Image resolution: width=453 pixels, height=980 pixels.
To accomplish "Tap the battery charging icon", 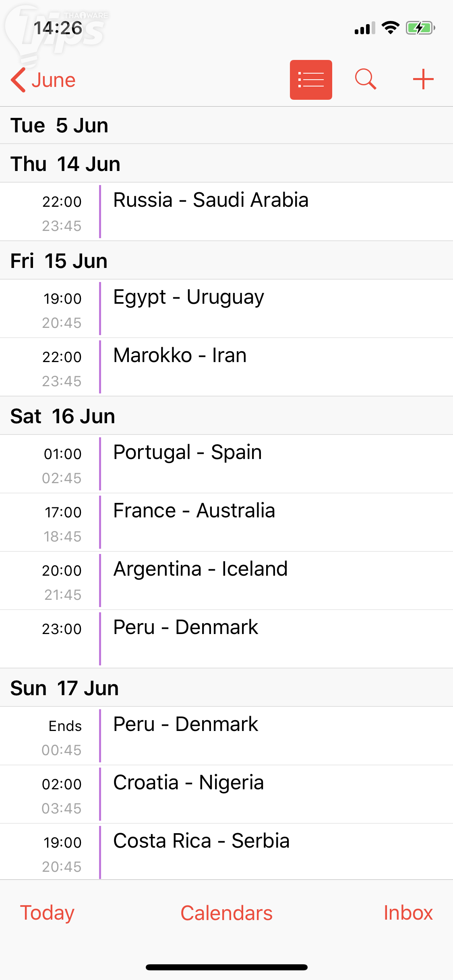I will (420, 28).
